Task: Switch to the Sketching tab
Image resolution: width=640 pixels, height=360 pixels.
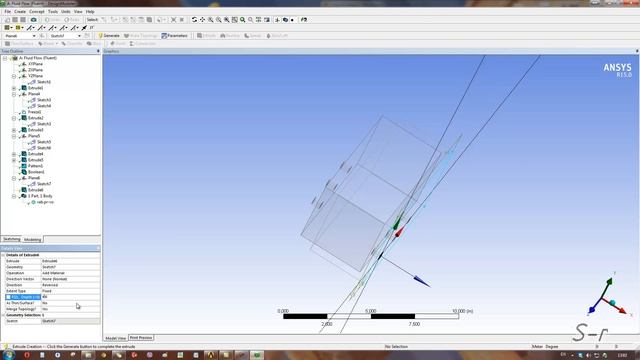Action: click(11, 239)
